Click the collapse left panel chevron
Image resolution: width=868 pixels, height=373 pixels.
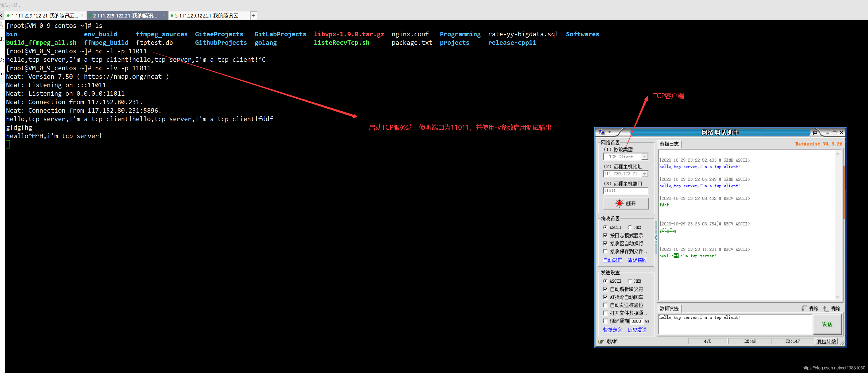656,238
